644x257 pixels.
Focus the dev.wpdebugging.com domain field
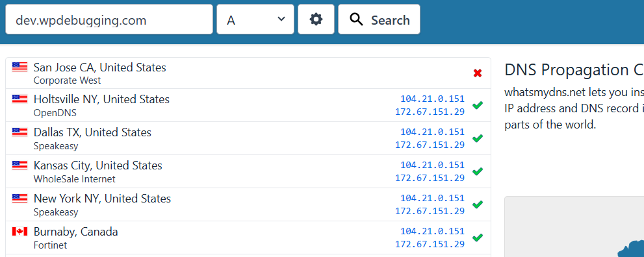(x=109, y=19)
